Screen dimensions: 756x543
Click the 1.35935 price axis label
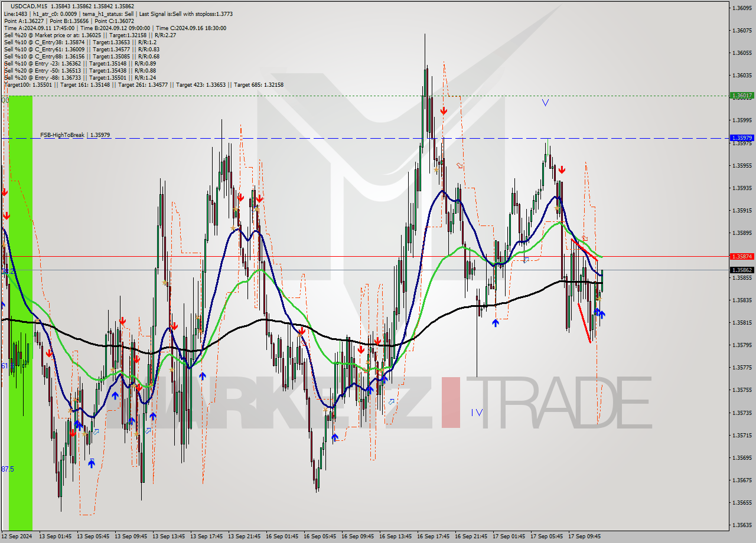[x=742, y=188]
